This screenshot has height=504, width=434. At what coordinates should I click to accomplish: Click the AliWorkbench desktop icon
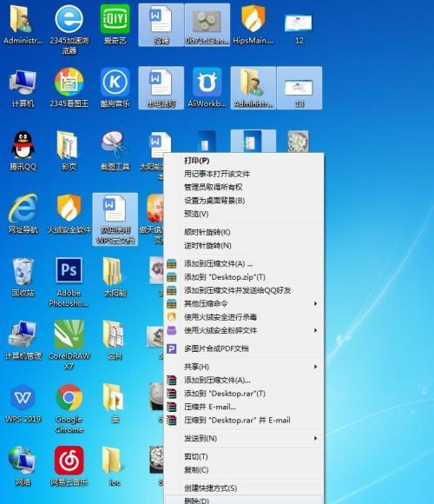[207, 88]
